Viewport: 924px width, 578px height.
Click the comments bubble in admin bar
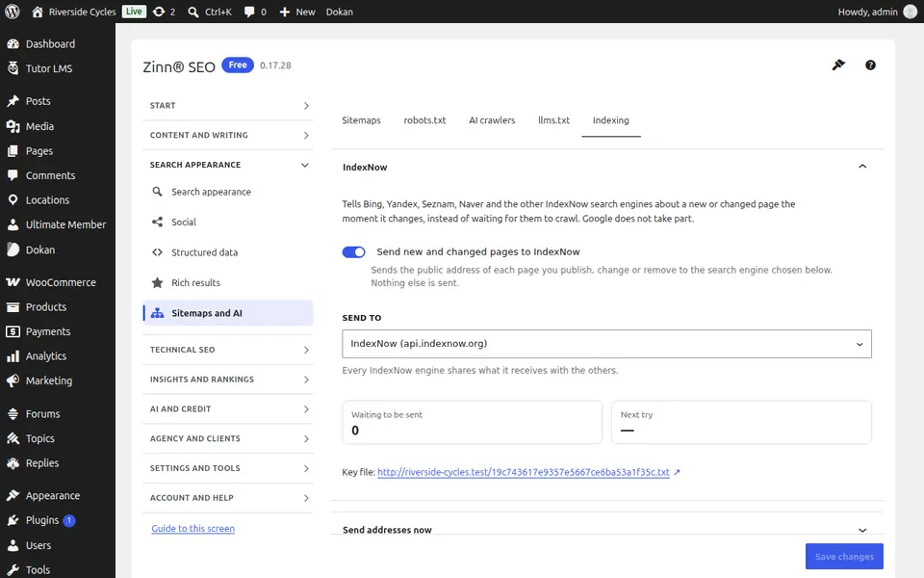coord(249,12)
